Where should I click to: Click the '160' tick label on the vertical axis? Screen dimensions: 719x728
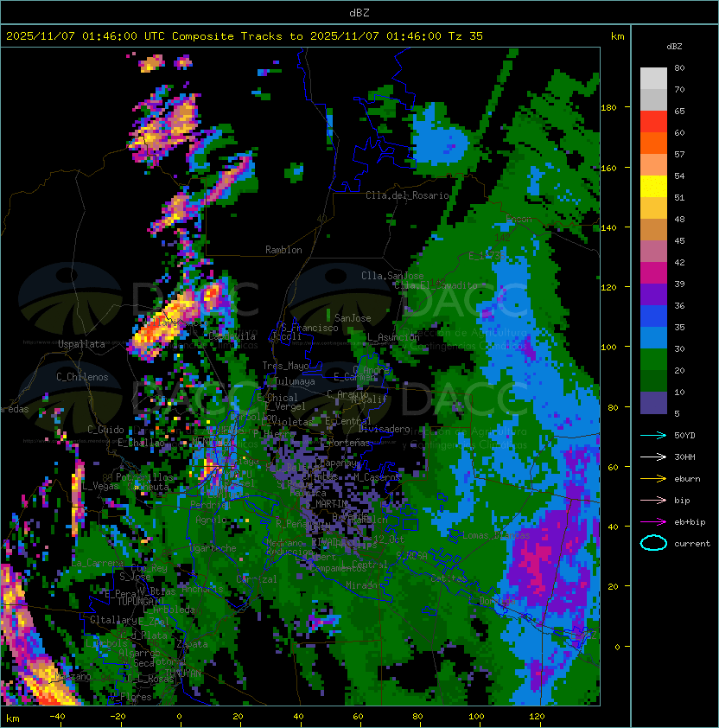tap(608, 168)
